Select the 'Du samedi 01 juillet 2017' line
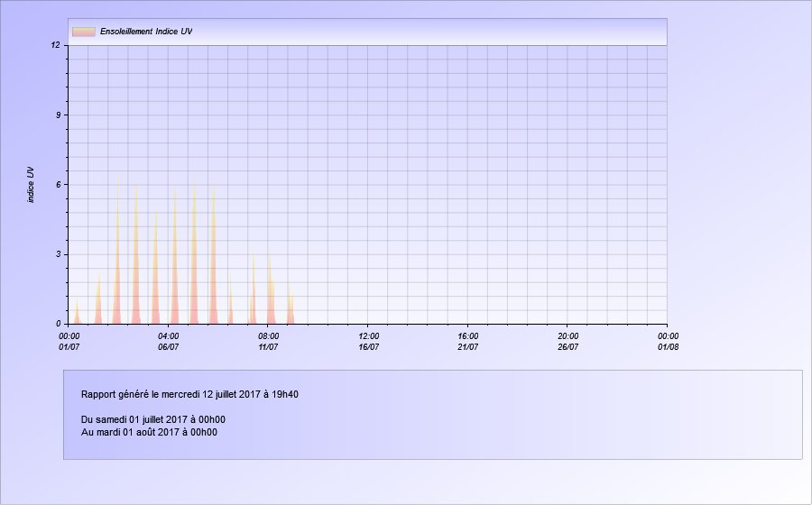 coord(152,419)
